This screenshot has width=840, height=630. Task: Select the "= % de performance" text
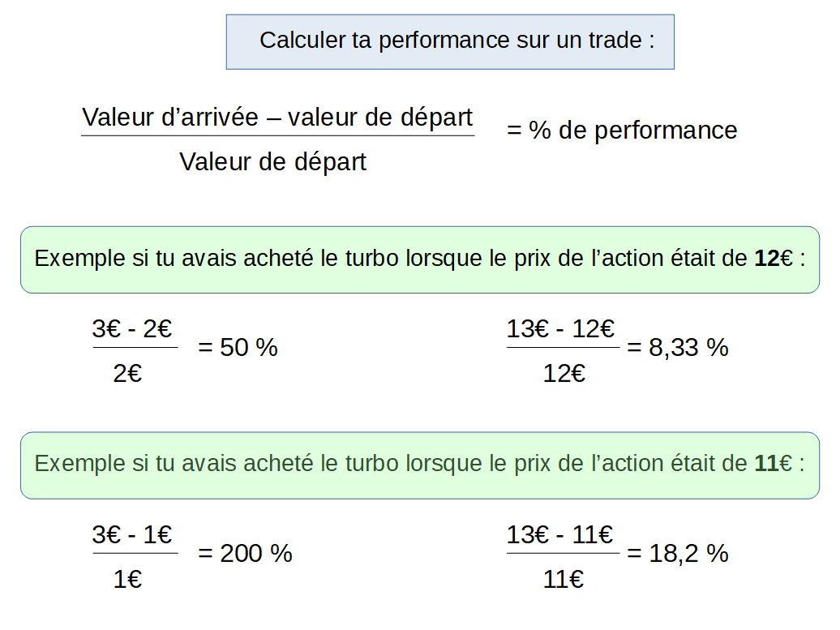point(622,131)
